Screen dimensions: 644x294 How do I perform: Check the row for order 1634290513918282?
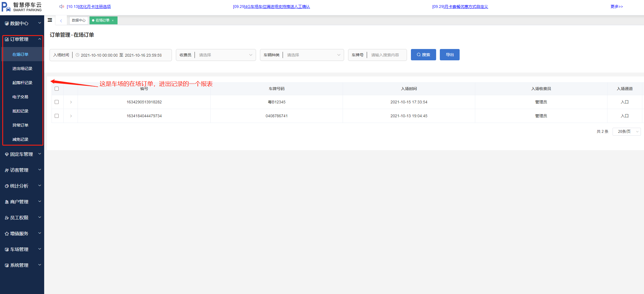[x=57, y=102]
